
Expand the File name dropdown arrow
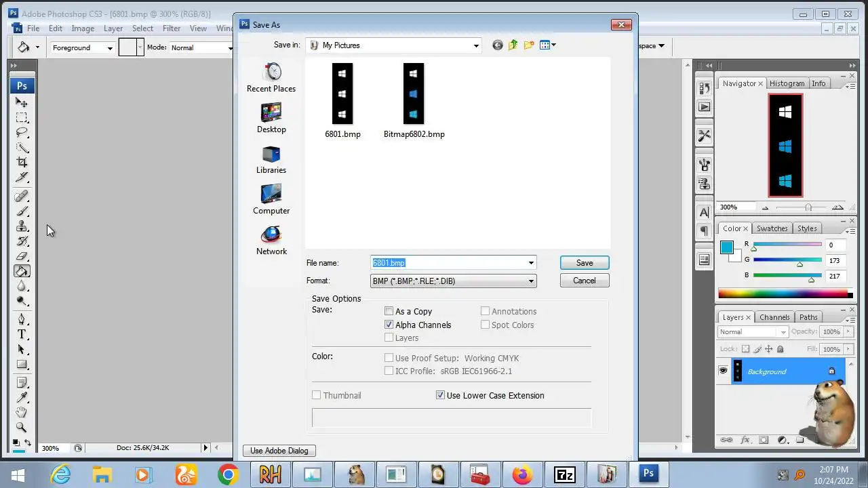(531, 263)
